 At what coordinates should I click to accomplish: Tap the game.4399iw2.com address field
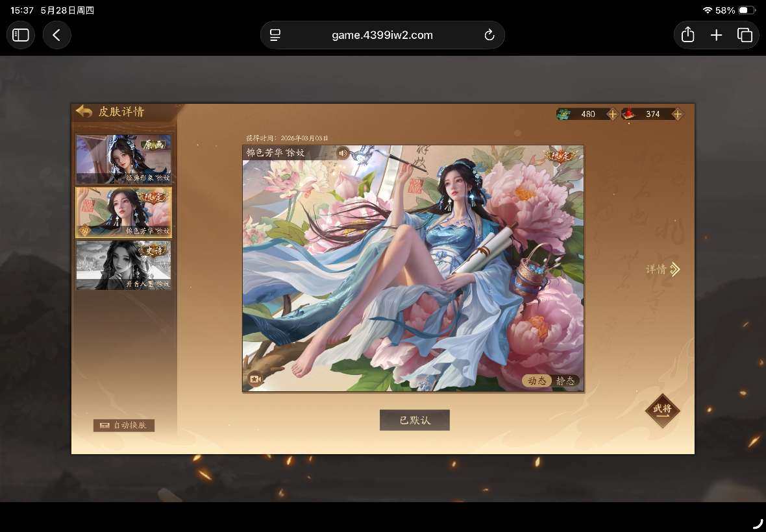tap(382, 35)
